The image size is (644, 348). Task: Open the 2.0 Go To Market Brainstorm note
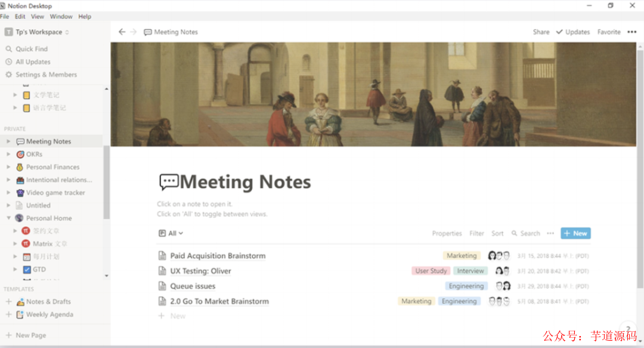(219, 301)
